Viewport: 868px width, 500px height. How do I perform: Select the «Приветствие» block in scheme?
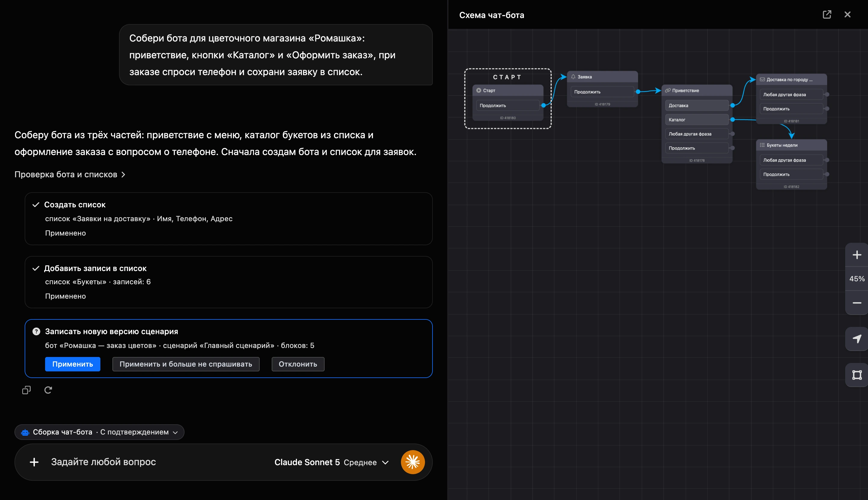[x=697, y=91]
